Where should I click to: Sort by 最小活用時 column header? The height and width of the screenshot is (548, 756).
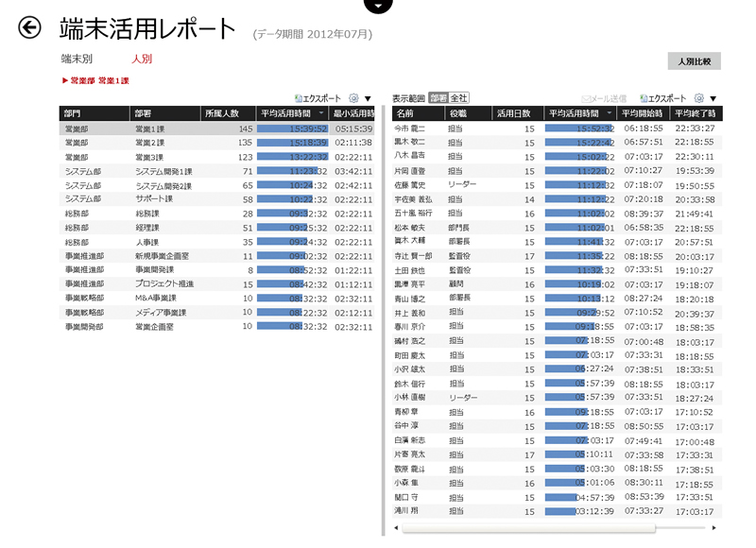click(x=352, y=113)
